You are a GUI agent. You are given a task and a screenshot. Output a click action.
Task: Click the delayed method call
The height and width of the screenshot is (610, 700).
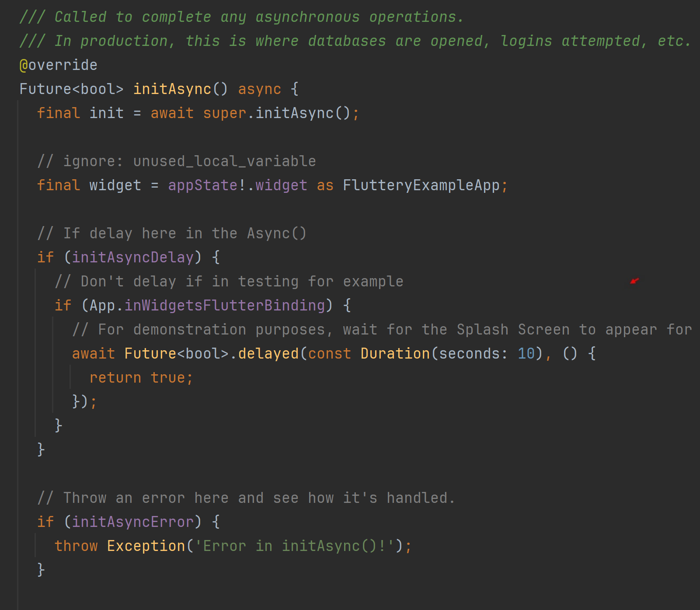pyautogui.click(x=268, y=354)
